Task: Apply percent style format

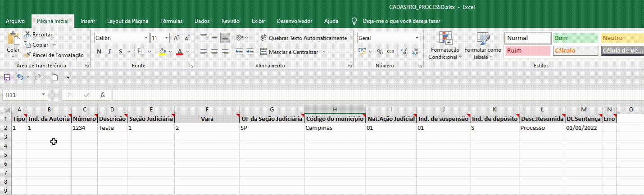Action: [x=380, y=52]
